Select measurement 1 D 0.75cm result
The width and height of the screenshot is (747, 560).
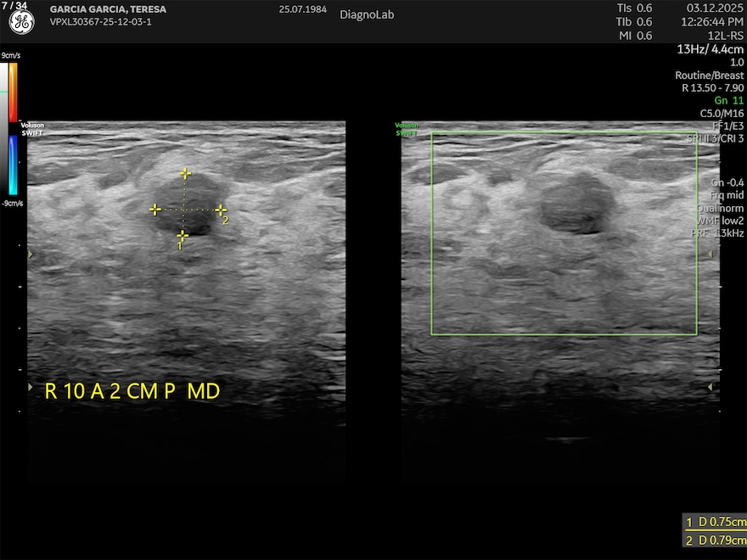pos(716,522)
